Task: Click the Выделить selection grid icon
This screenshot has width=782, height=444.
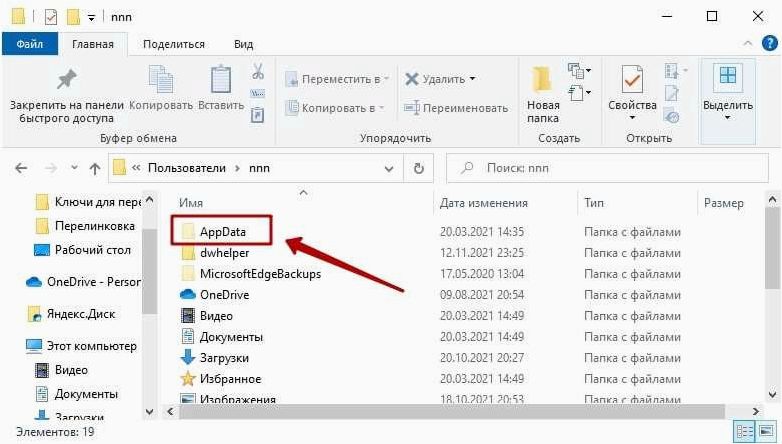Action: (728, 76)
